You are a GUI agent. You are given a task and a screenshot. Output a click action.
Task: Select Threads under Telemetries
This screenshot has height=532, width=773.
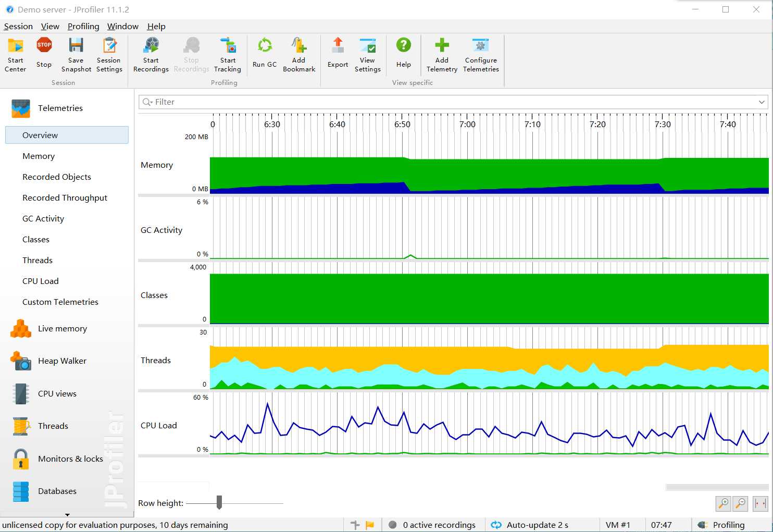click(38, 261)
